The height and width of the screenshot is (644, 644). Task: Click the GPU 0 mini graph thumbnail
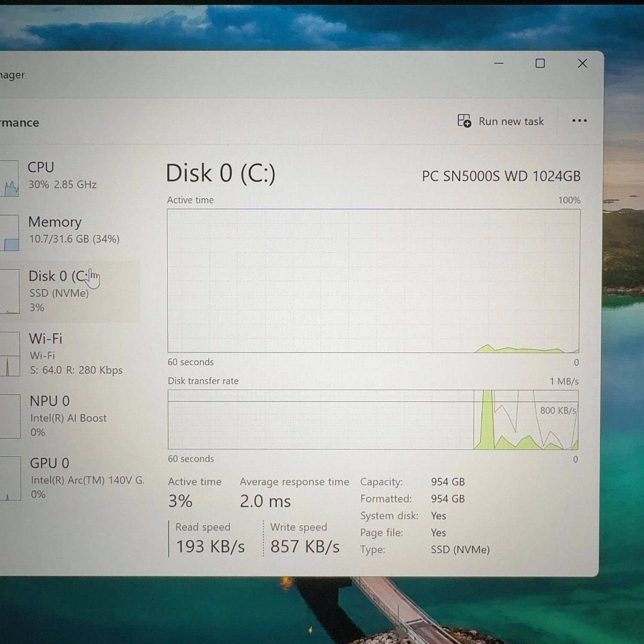tap(10, 479)
